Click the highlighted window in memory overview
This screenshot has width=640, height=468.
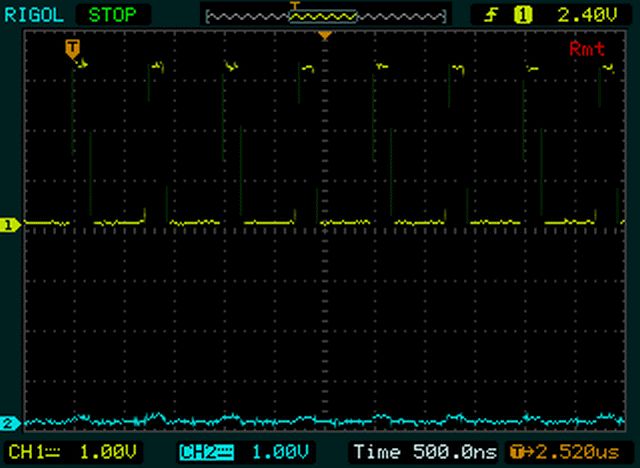pos(323,17)
